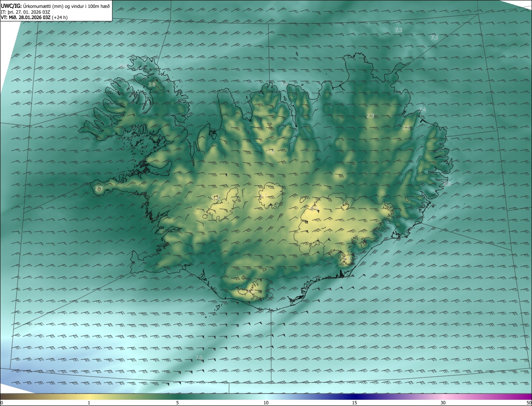Click the 30 tick label on the colour scale
532x406 pixels.
(x=443, y=403)
